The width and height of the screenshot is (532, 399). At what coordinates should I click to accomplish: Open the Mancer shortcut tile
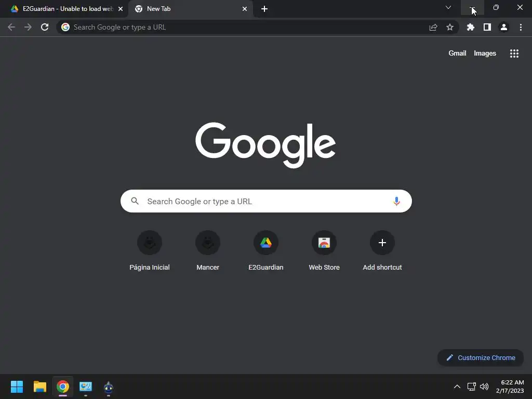point(208,250)
